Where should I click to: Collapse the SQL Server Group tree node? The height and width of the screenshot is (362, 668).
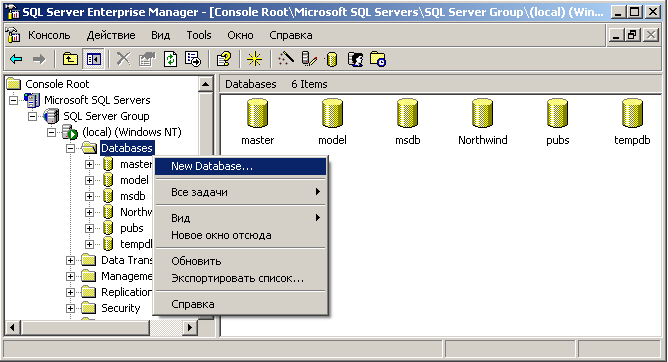click(32, 116)
